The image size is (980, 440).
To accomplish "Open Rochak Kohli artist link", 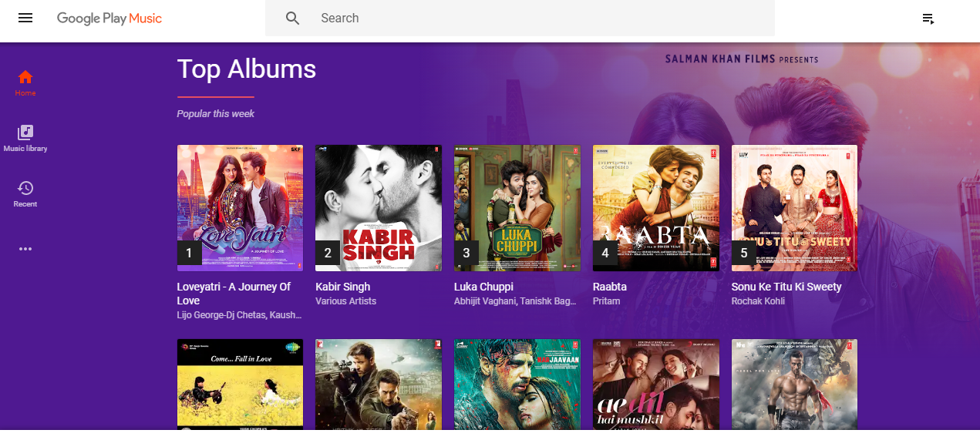I will coord(758,301).
